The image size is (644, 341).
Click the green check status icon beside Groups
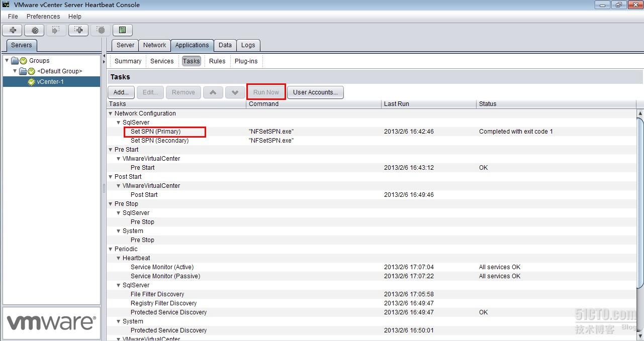23,61
